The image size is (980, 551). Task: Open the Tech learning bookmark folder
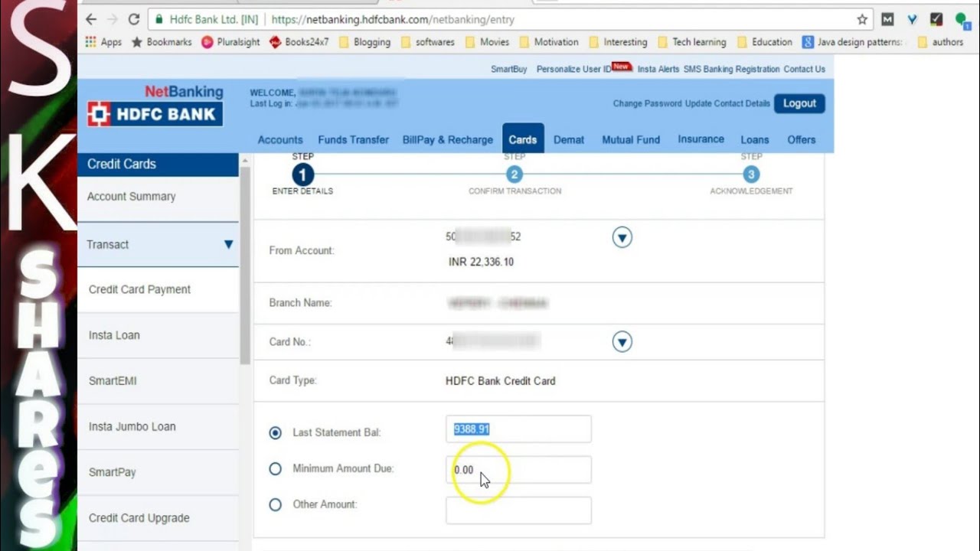[691, 42]
